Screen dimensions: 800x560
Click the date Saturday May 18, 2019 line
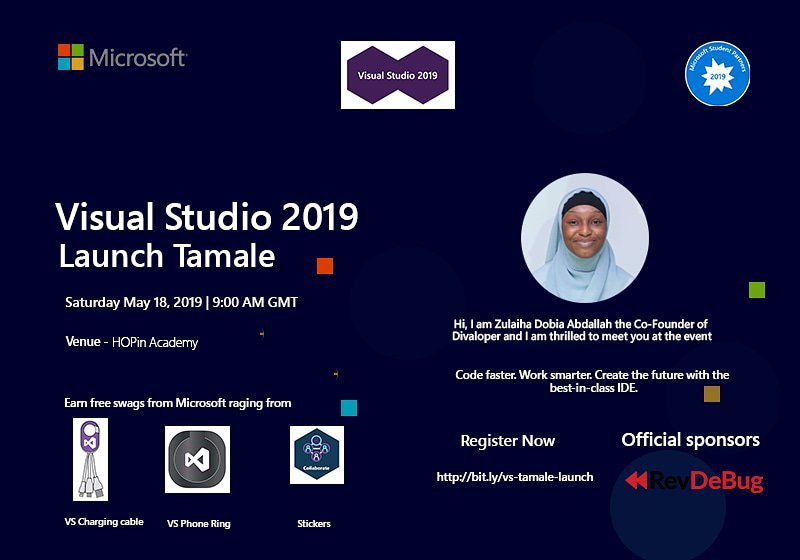(181, 302)
